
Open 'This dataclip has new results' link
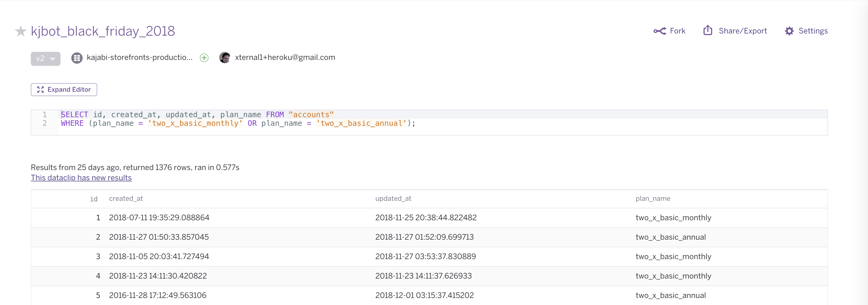pos(81,178)
